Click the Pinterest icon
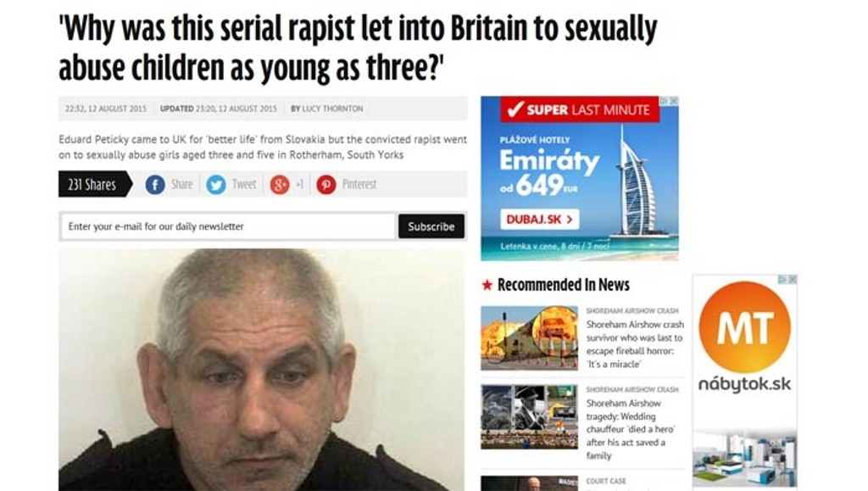The image size is (868, 491). point(326,184)
